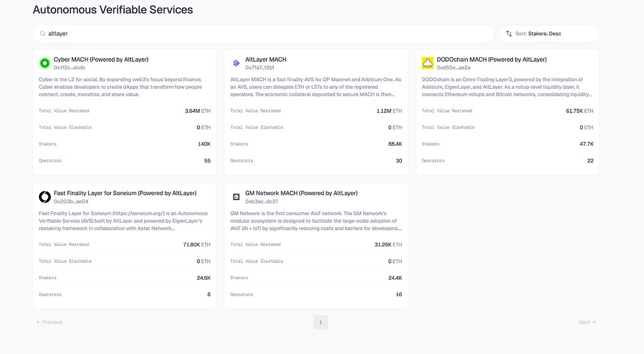Click GM Network address 0xb3ac...dc37
Screen dimensions: 644x354
(x=262, y=201)
